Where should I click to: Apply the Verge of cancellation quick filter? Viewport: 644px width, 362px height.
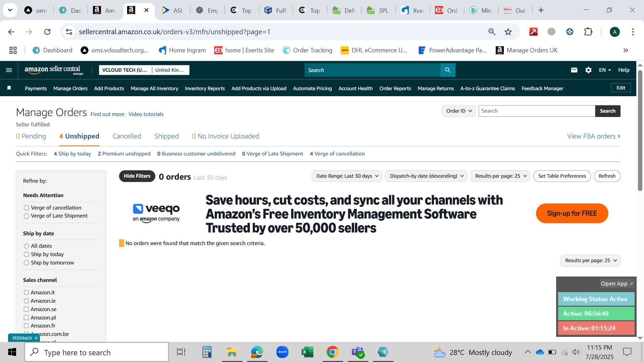pyautogui.click(x=337, y=154)
